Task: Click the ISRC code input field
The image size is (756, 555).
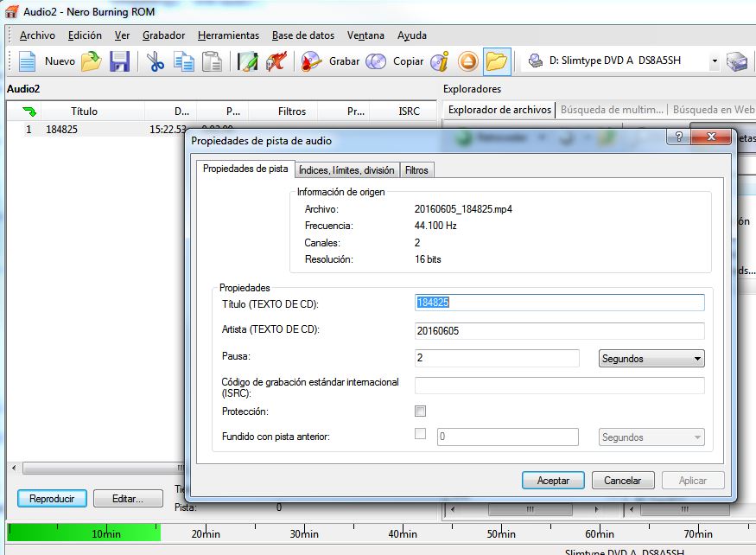Action: [559, 386]
